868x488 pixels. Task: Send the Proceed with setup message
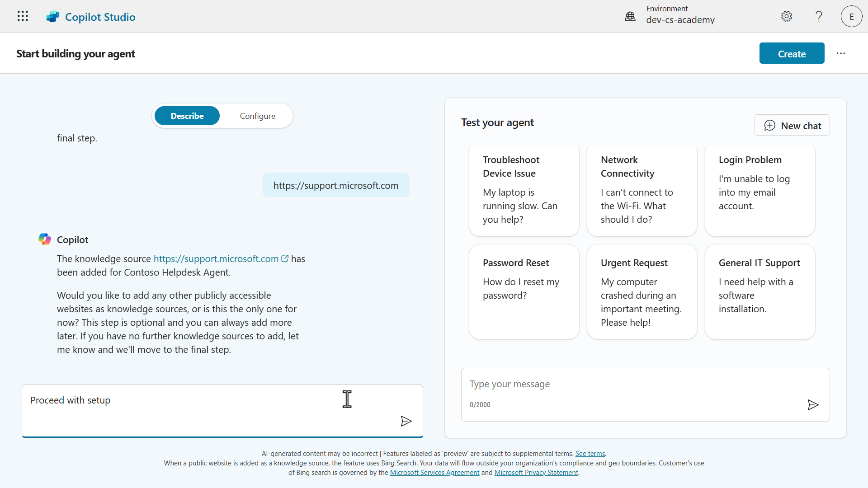[406, 421]
